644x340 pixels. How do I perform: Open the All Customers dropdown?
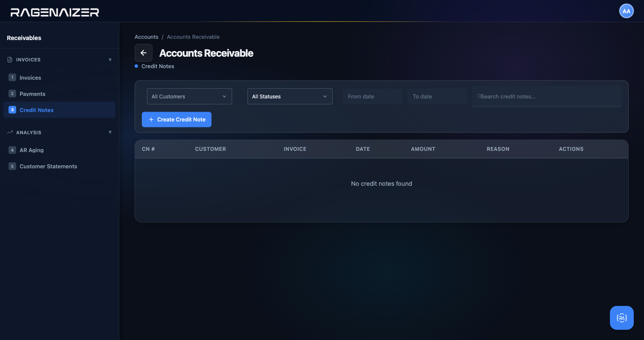click(x=190, y=96)
